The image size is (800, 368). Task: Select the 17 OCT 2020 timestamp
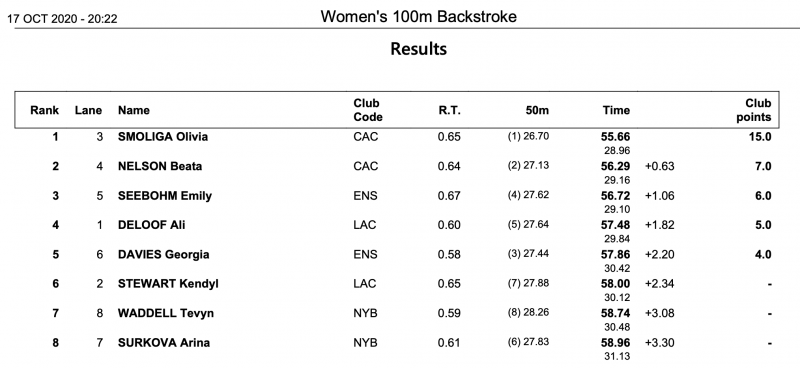[62, 19]
